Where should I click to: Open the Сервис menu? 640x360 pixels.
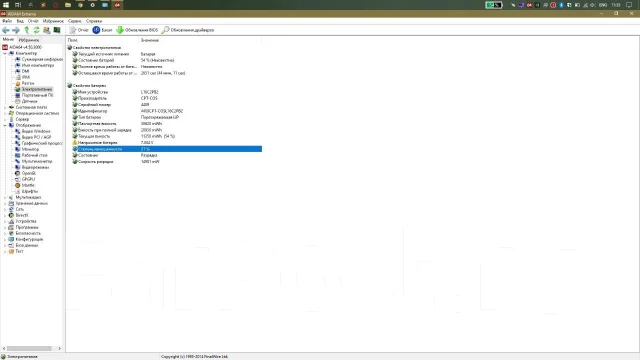(x=75, y=21)
